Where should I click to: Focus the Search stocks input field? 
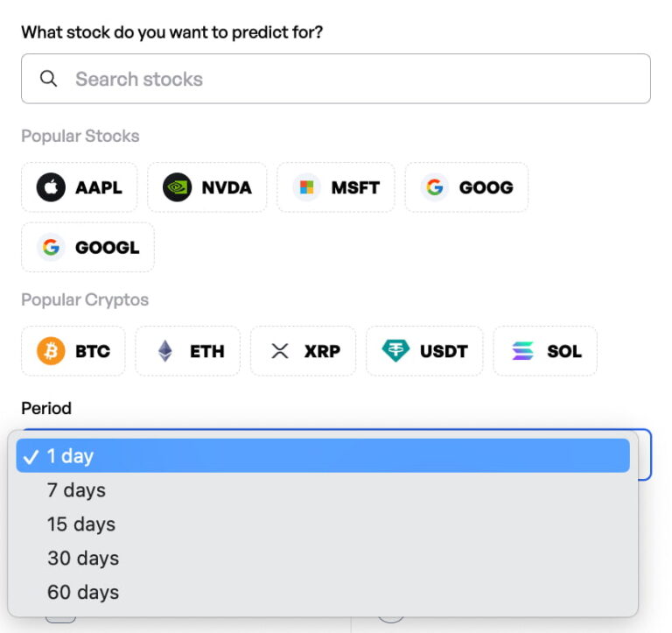[350, 79]
